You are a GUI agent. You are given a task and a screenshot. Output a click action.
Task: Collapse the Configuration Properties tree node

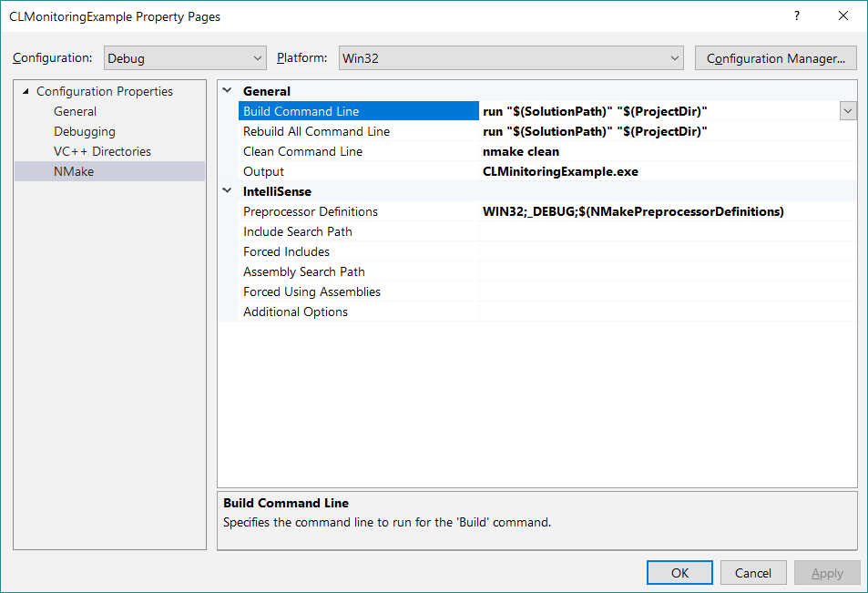pyautogui.click(x=26, y=91)
